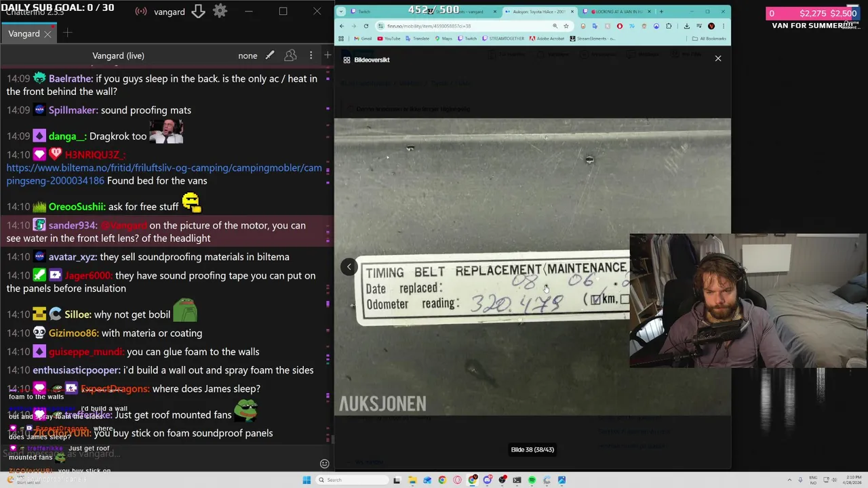This screenshot has height=488, width=868.
Task: Open the browser downloads icon
Action: [x=686, y=26]
